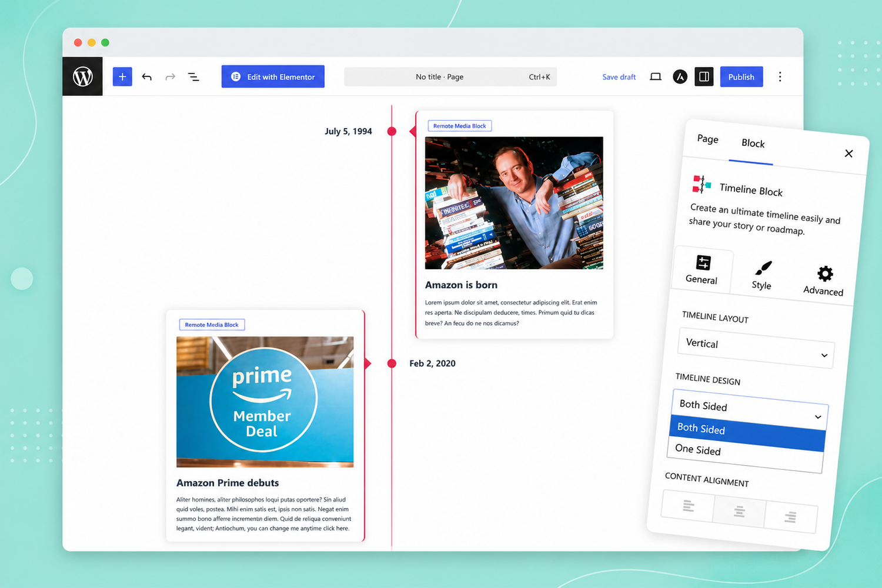The height and width of the screenshot is (588, 882).
Task: Open the No title Page command bar
Action: tap(450, 76)
